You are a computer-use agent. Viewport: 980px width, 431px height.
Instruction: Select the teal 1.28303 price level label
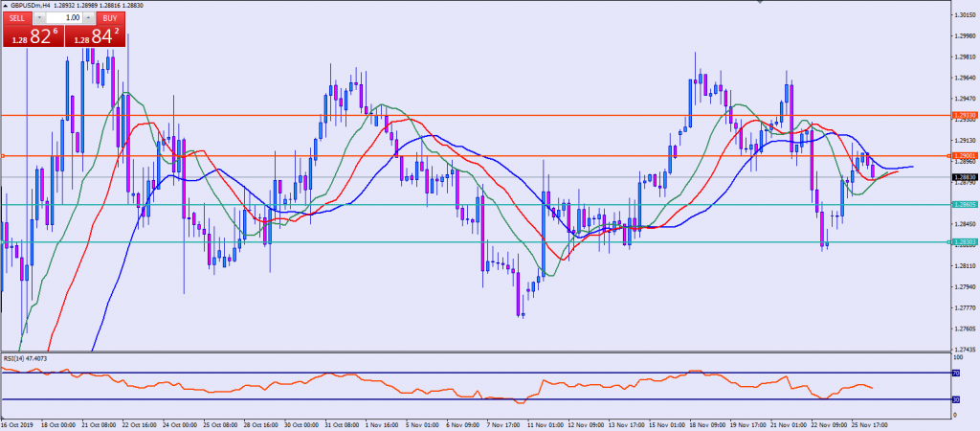pos(965,241)
